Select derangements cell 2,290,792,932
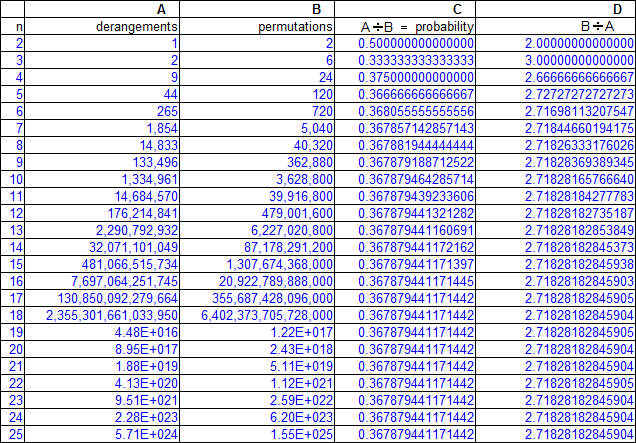This screenshot has width=636, height=443. click(x=102, y=230)
